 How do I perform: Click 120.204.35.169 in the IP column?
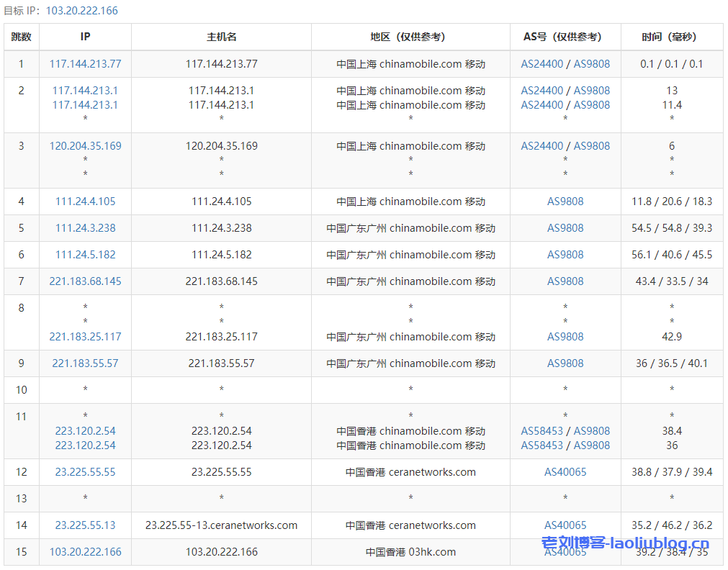85,146
